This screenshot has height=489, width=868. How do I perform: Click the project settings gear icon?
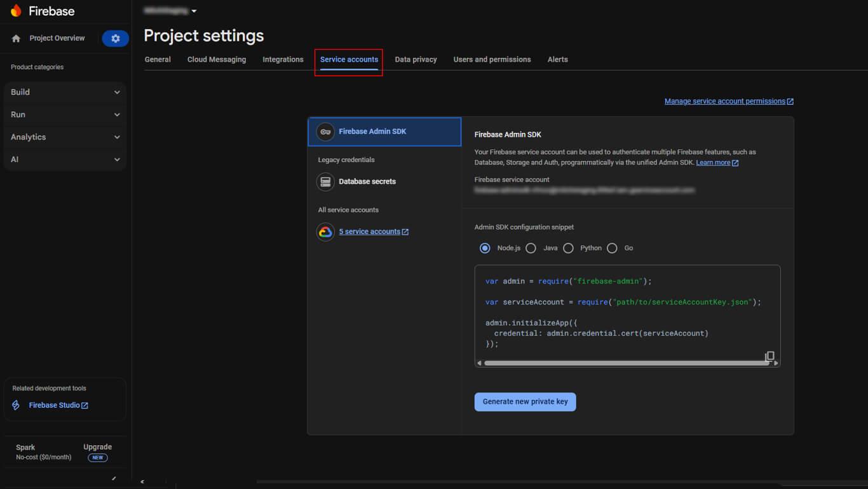(x=115, y=38)
